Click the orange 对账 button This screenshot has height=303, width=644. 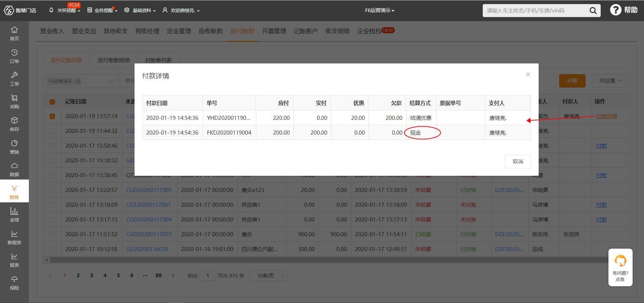click(572, 81)
